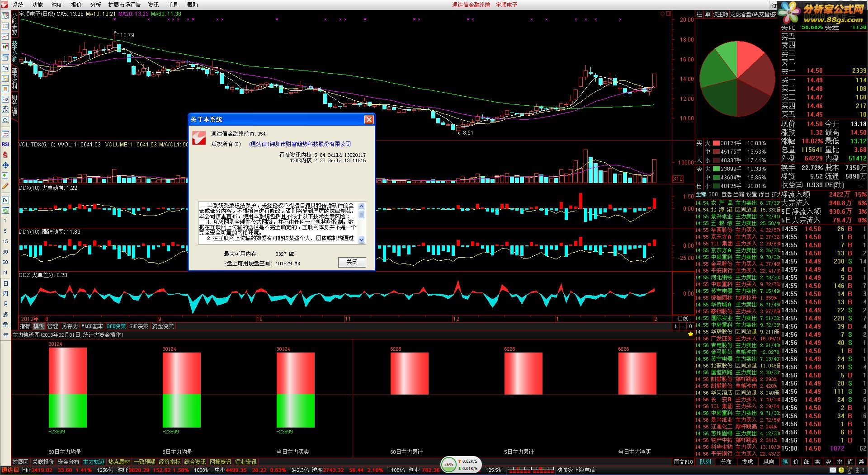Open the 多 multi-period option
The width and height of the screenshot is (868, 475).
(x=5, y=315)
